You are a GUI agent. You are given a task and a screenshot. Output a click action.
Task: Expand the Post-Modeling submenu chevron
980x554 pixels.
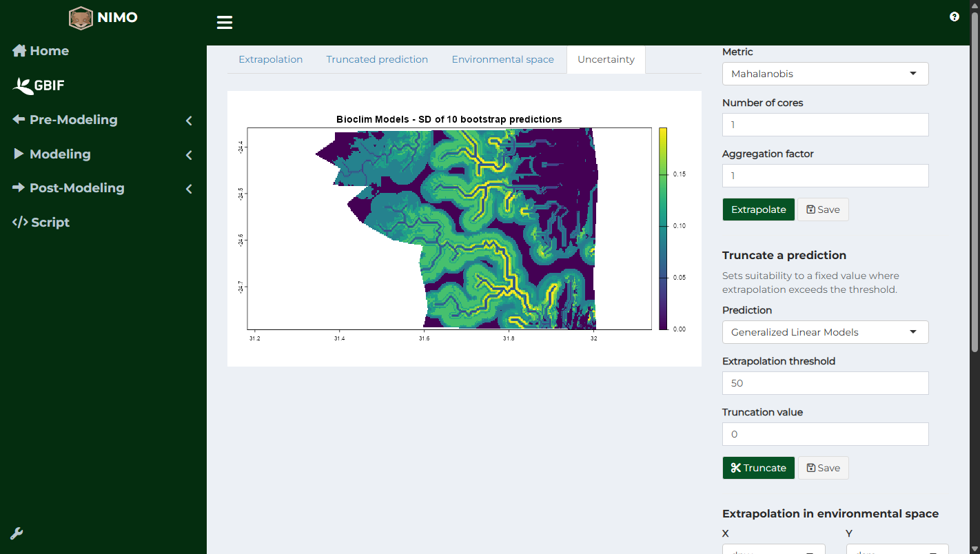[x=189, y=189]
